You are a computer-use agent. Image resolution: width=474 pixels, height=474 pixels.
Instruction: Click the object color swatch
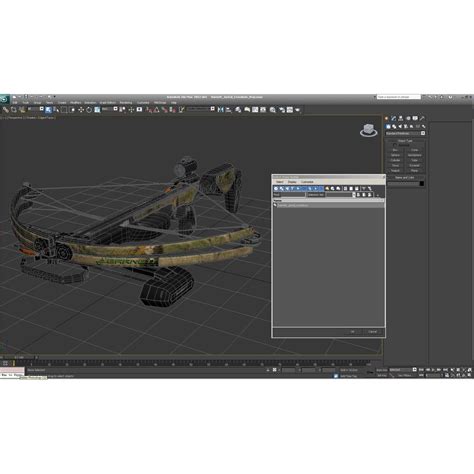(x=422, y=184)
